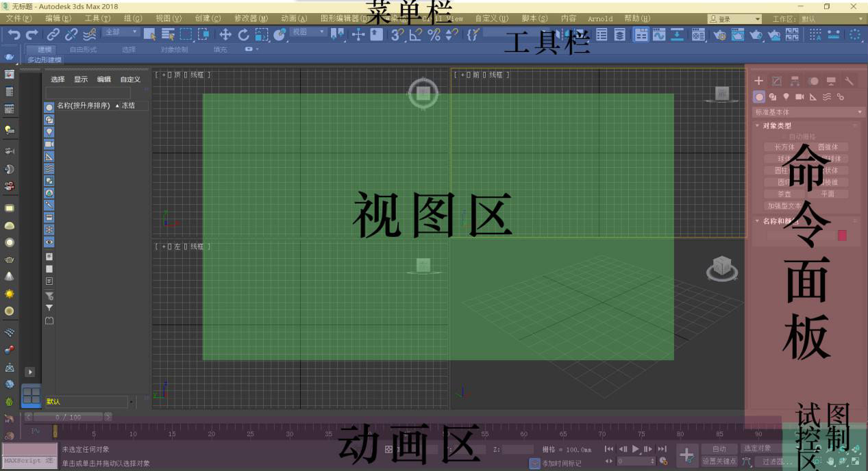Click the 加强型文本 button
This screenshot has height=471, width=868.
784,205
